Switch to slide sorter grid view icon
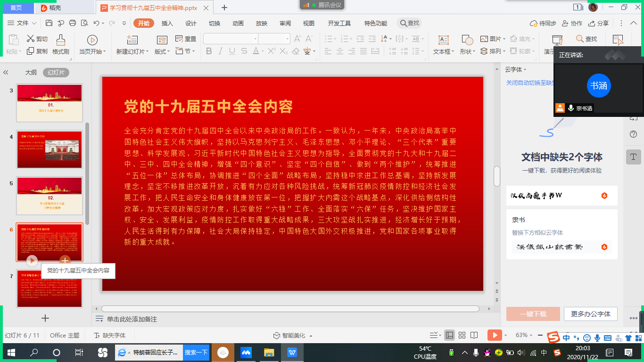644x362 pixels. (462, 335)
